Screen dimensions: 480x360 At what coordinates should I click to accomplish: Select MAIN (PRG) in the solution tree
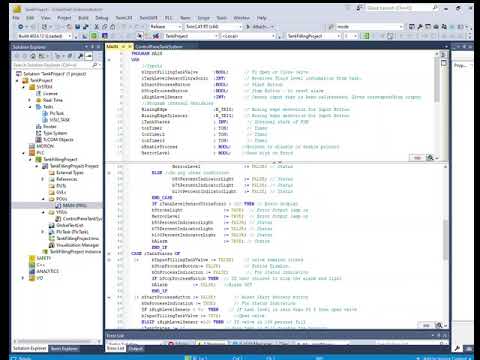(75, 205)
